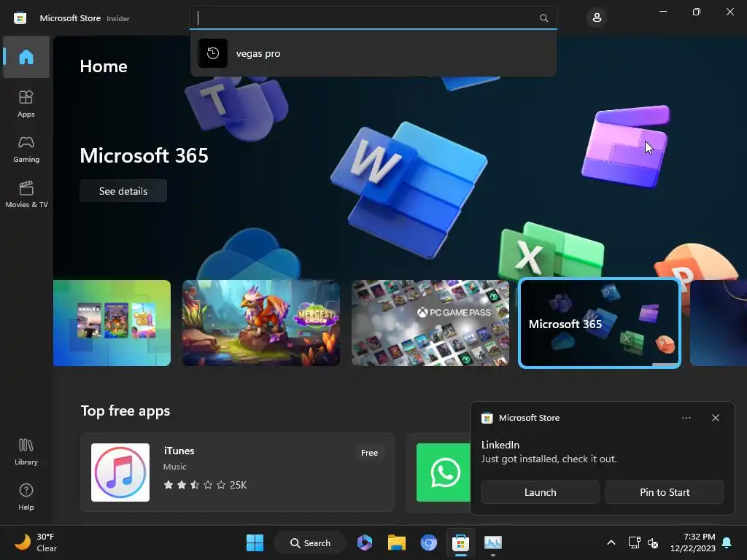Viewport: 747px width, 560px height.
Task: Open the PC Game Pass thumbnail
Action: point(430,323)
